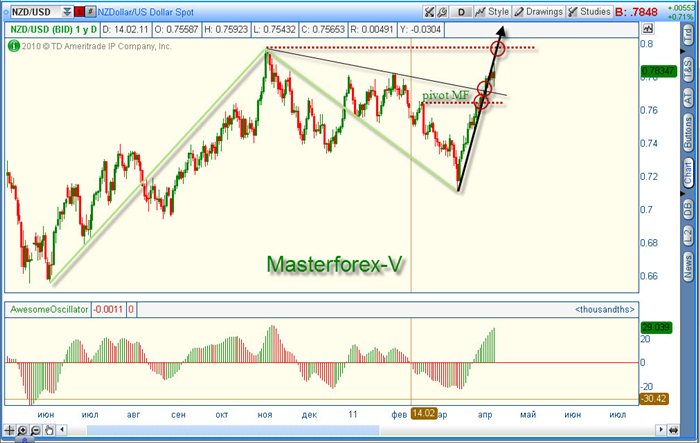This screenshot has height=443, width=700.
Task: Click the 29.039 oscillator axis label
Action: 656,327
